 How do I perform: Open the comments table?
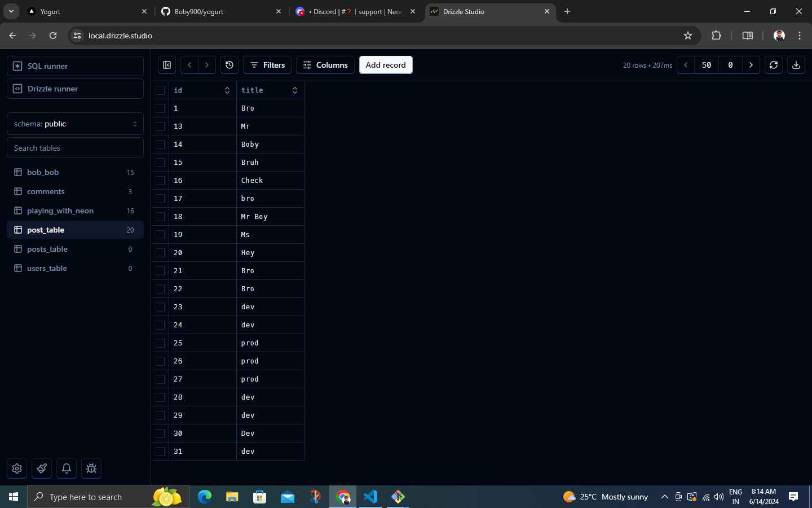point(75,191)
